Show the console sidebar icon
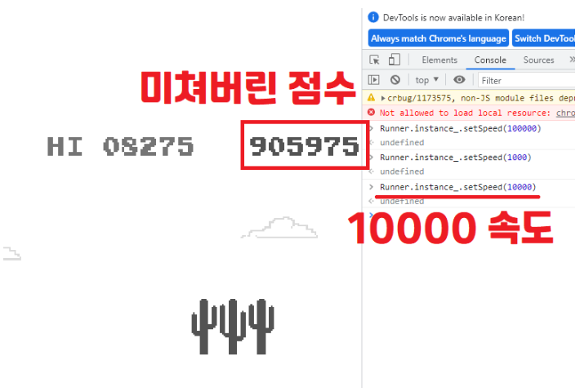Screen dimensions: 580x392 pyautogui.click(x=374, y=80)
